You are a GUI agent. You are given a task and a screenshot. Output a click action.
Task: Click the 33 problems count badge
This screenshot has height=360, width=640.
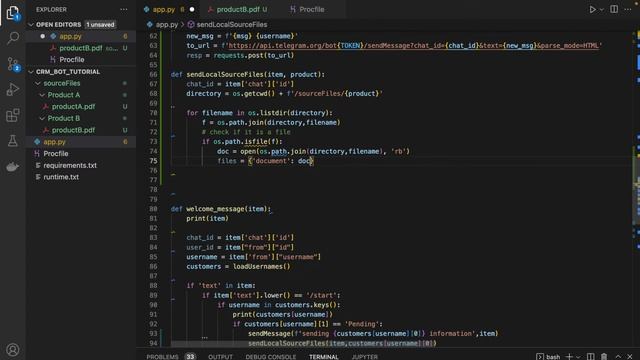(190, 356)
